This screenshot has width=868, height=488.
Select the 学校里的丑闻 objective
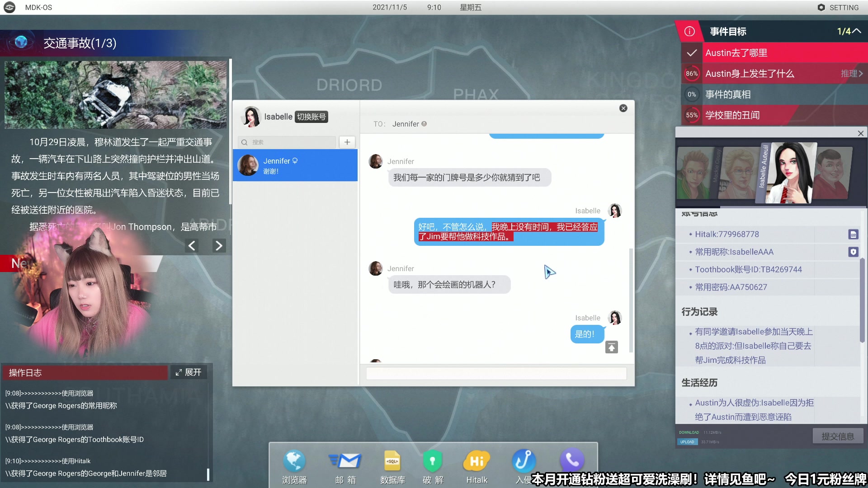tap(774, 115)
